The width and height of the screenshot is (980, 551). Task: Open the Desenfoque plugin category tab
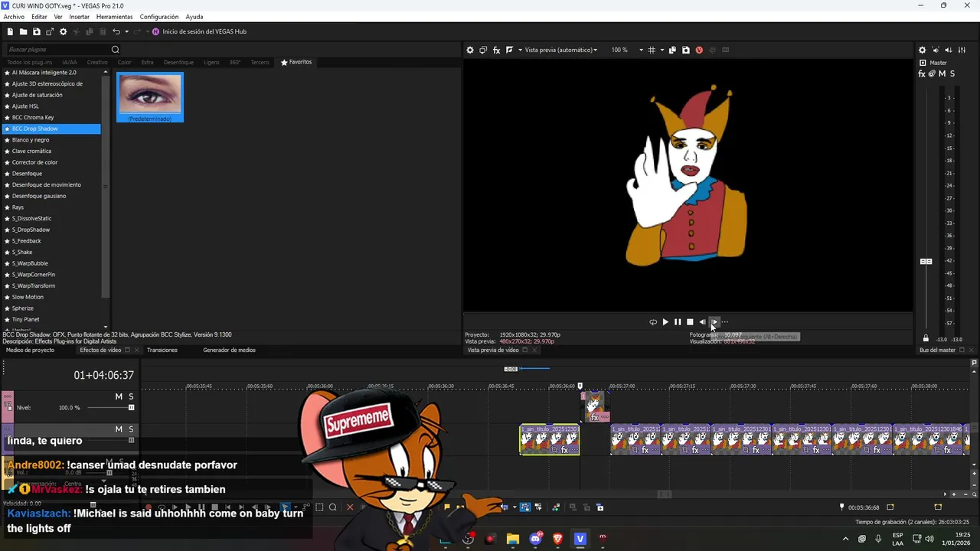point(178,62)
